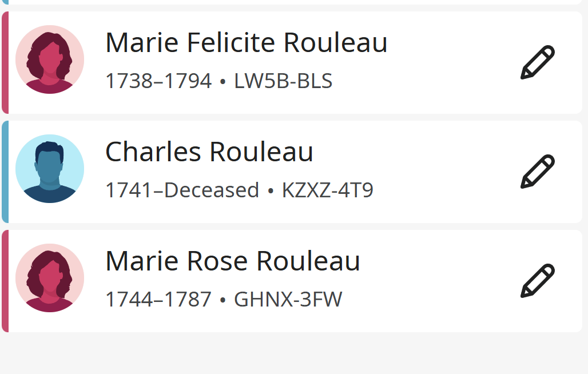Open the Marie Felicite Rouleau name link
Viewport: 588px width, 374px height.
247,42
